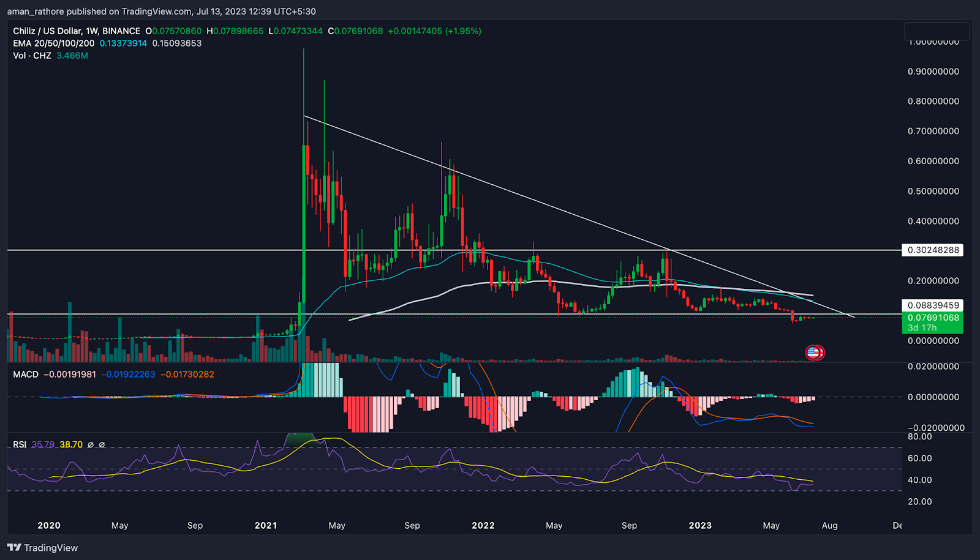Viewport: 980px width, 560px height.
Task: Click the high value 0.07898665
Action: tap(238, 31)
